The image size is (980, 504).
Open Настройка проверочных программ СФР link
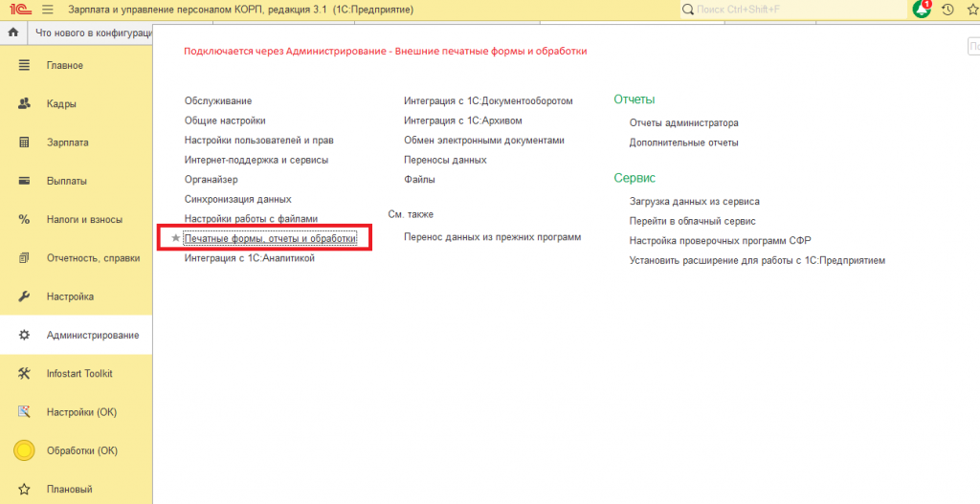point(720,240)
